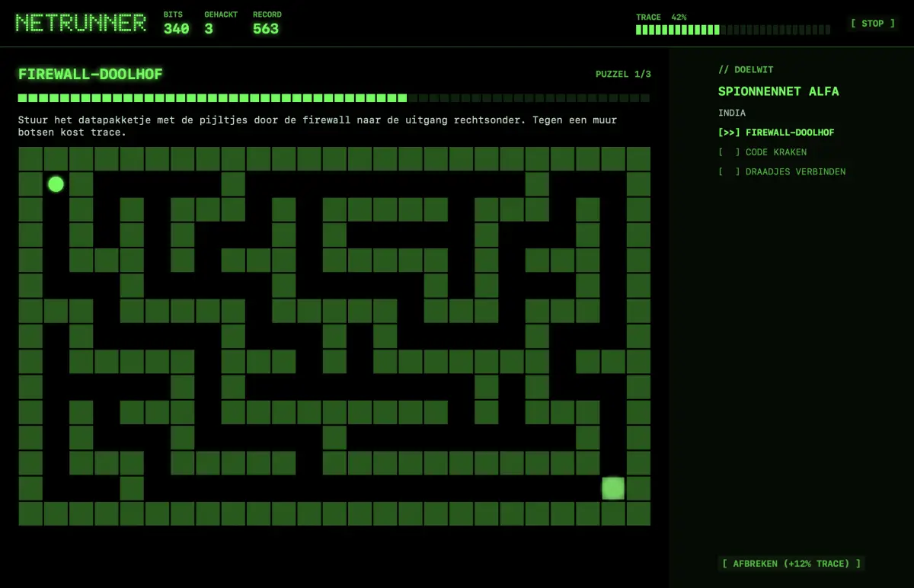The width and height of the screenshot is (914, 588).
Task: Click the FIREWALL-DOOLHOF heading
Action: tap(91, 75)
